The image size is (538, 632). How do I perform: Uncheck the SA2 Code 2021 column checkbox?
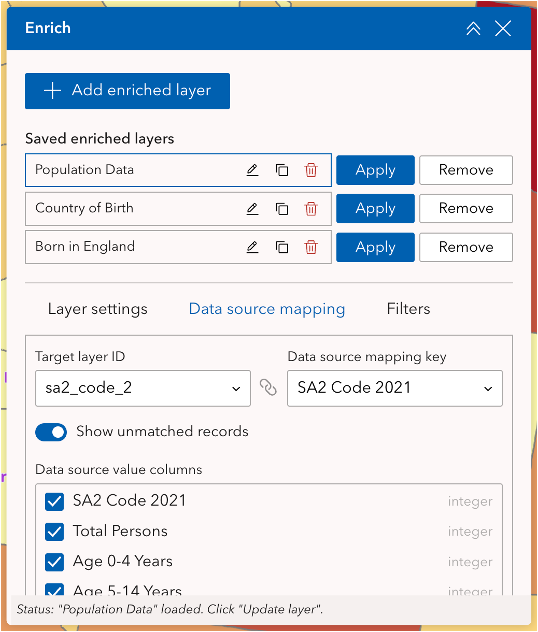(54, 502)
